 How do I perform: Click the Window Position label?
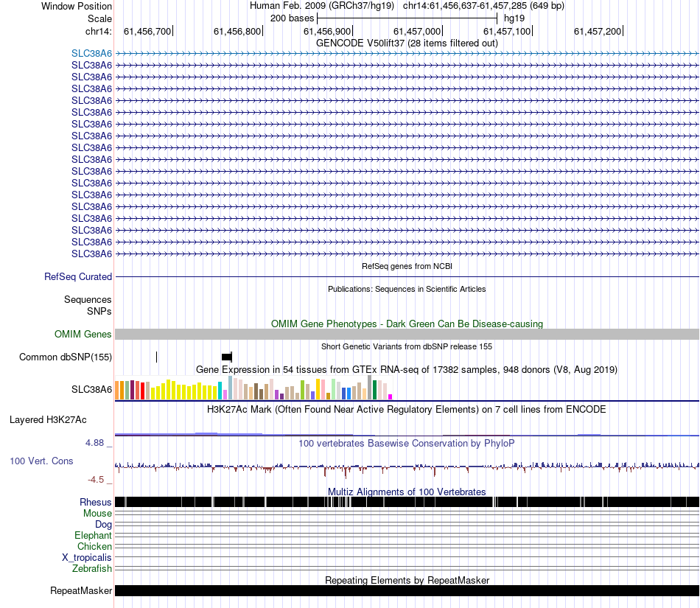[77, 6]
